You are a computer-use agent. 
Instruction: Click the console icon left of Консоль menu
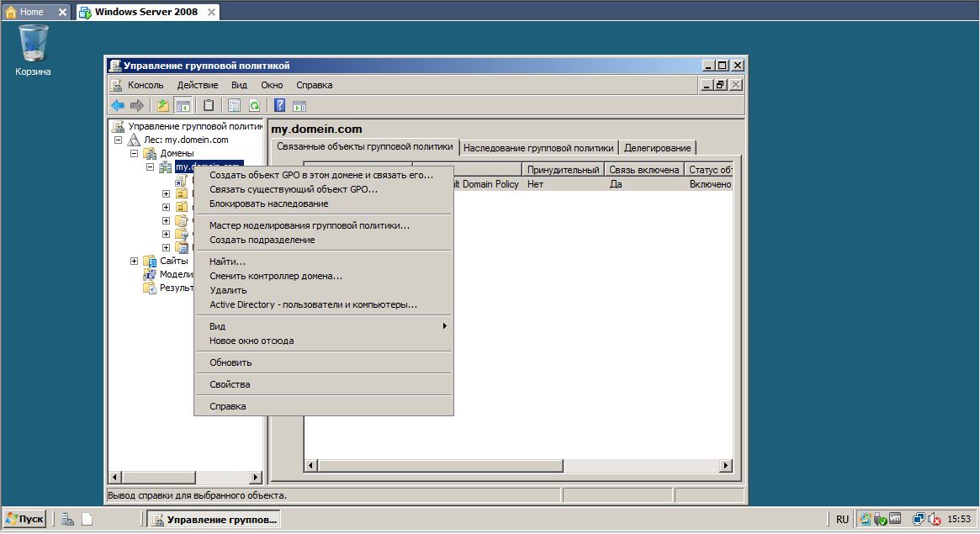tap(116, 85)
